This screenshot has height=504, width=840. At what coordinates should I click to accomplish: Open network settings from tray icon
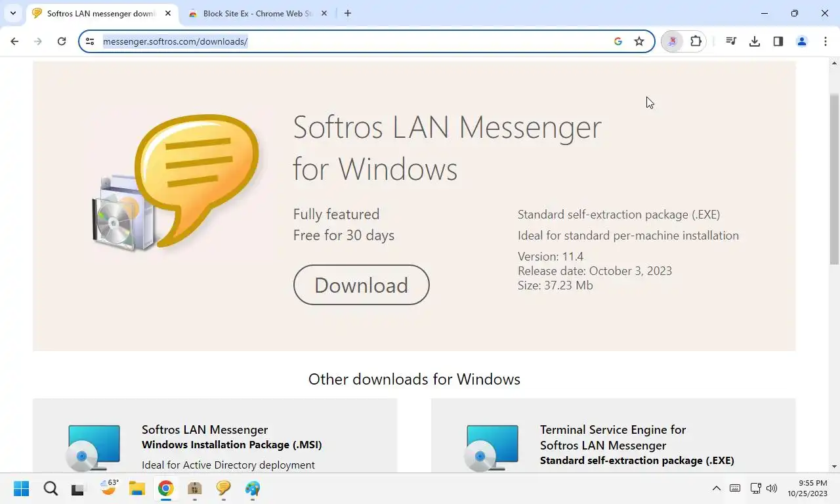755,488
